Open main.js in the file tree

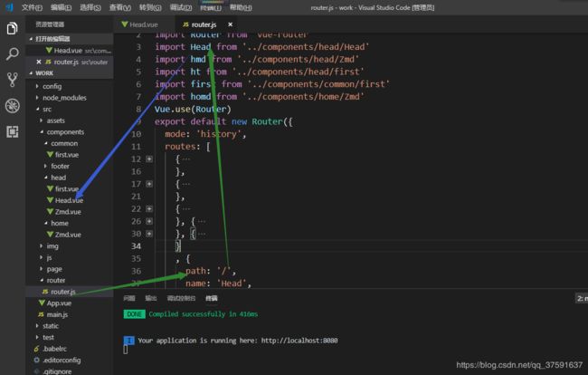point(57,314)
